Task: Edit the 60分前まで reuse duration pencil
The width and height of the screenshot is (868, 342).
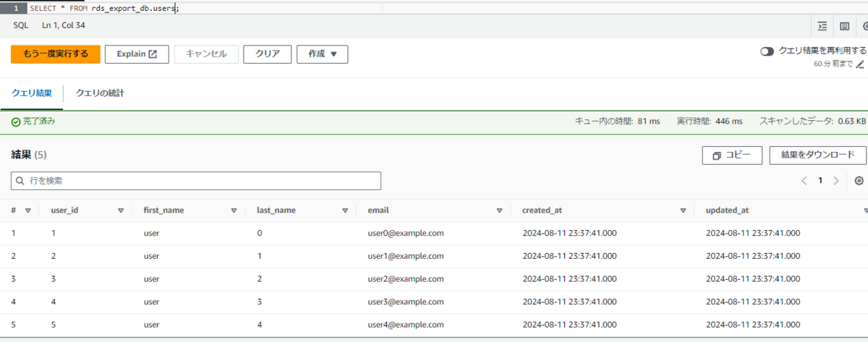Action: [x=860, y=64]
